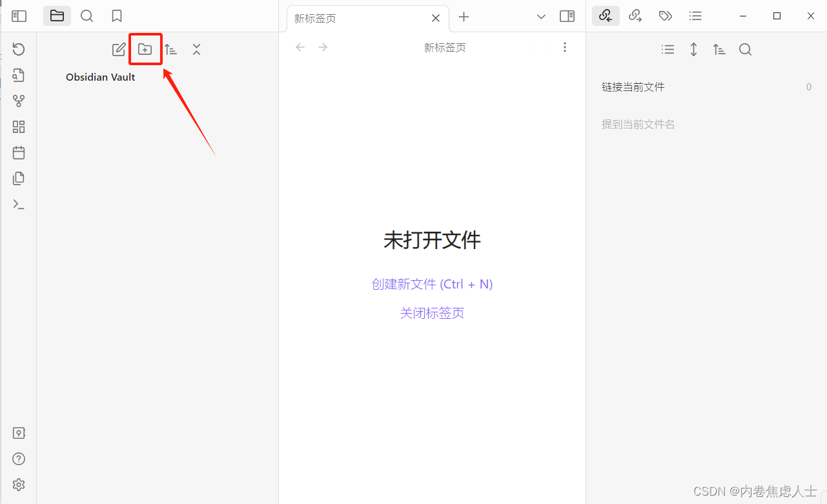This screenshot has width=827, height=504.
Task: Open the bookmarks tab
Action: [117, 16]
